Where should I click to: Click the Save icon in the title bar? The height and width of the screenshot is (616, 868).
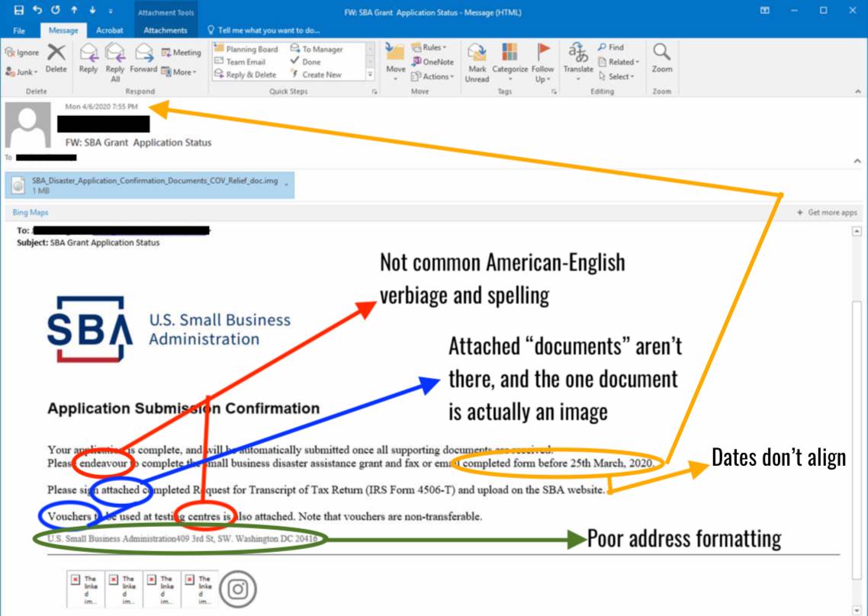click(x=19, y=11)
